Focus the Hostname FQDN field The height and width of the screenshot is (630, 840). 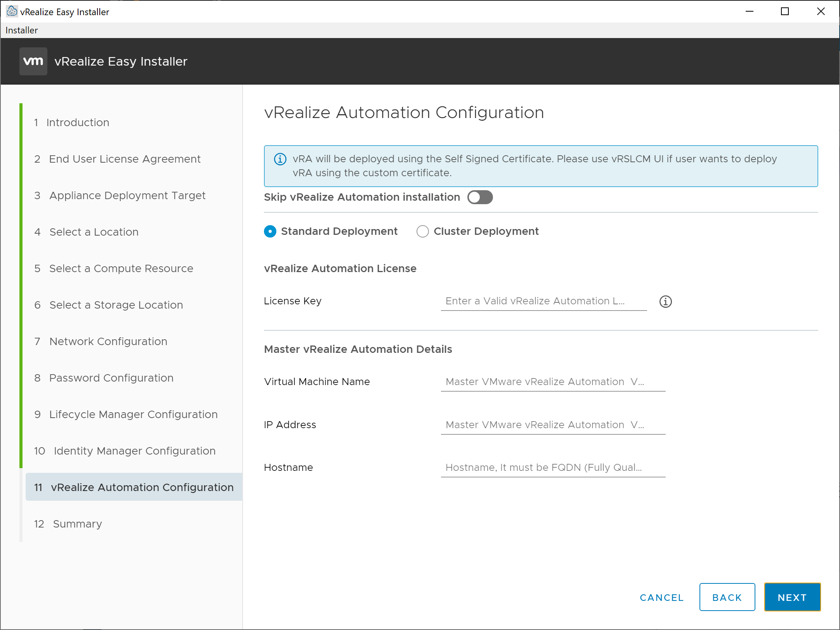[553, 468]
